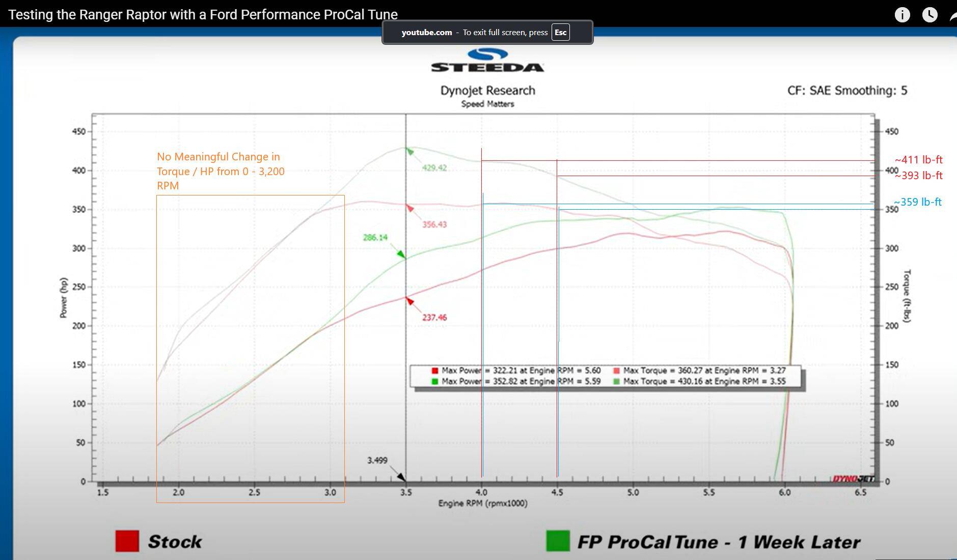Image resolution: width=957 pixels, height=560 pixels.
Task: Click the 'Torque (ft-lbs)' axis label
Action: click(907, 296)
